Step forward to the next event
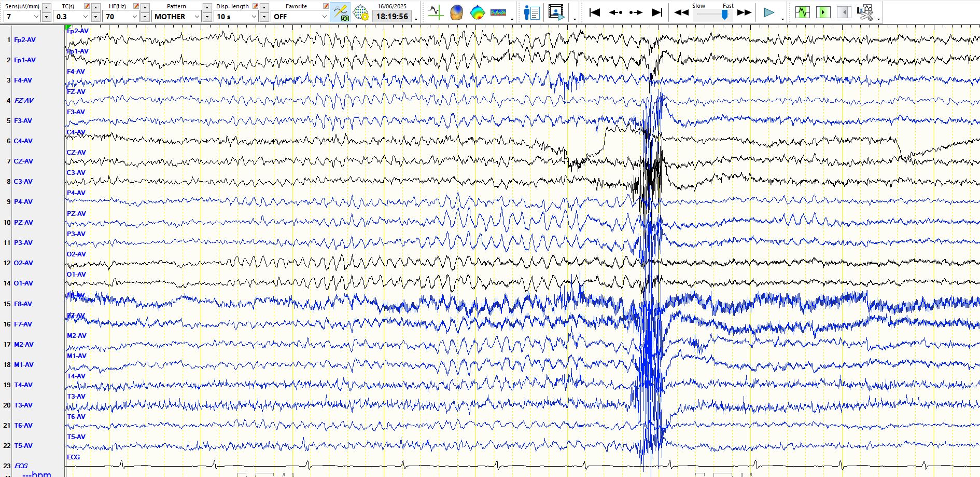The height and width of the screenshot is (477, 980). click(x=636, y=12)
